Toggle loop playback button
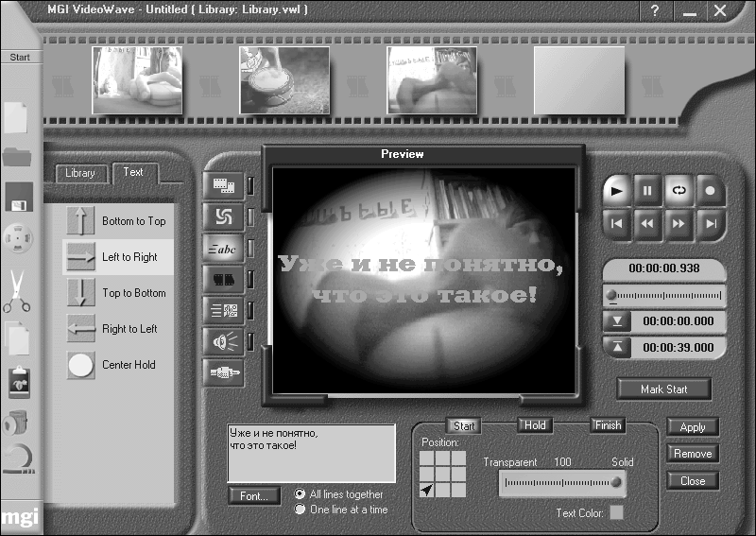The width and height of the screenshot is (756, 536). click(679, 191)
